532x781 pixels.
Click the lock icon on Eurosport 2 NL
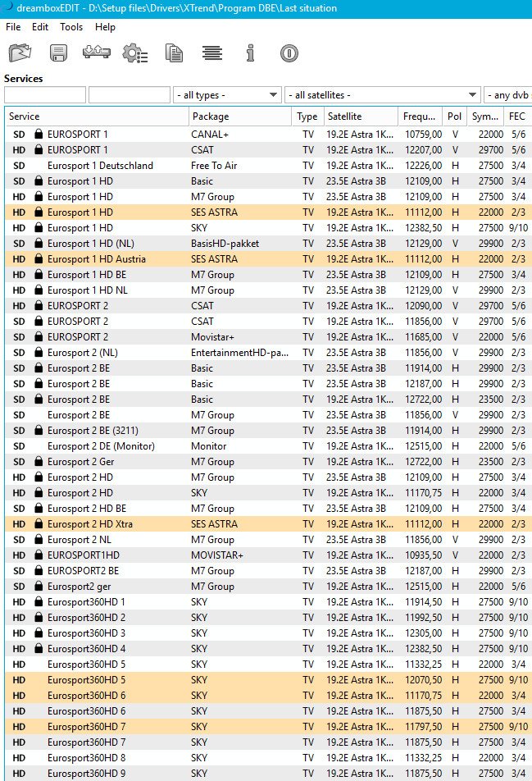tap(39, 540)
